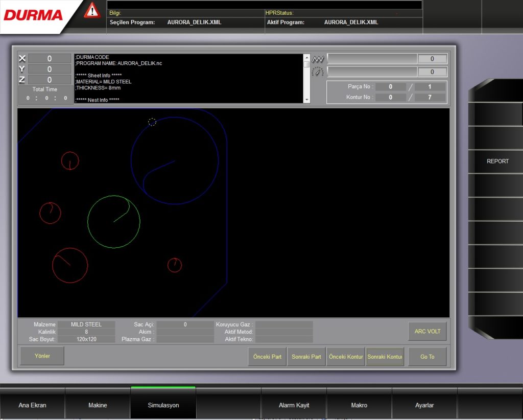Click the empty Koruyucu Gaz field
Image resolution: width=523 pixels, height=420 pixels.
coord(284,324)
